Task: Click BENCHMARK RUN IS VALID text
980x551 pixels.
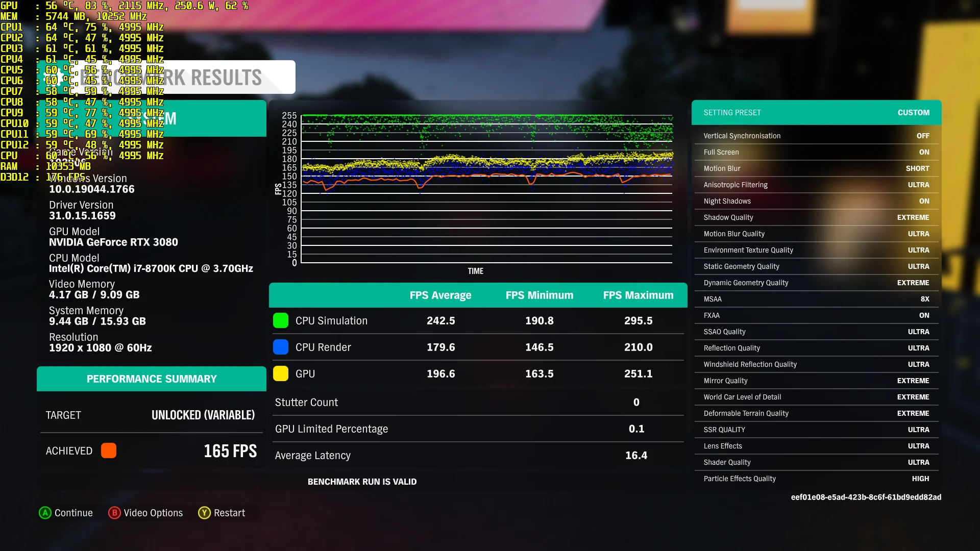Action: [362, 482]
